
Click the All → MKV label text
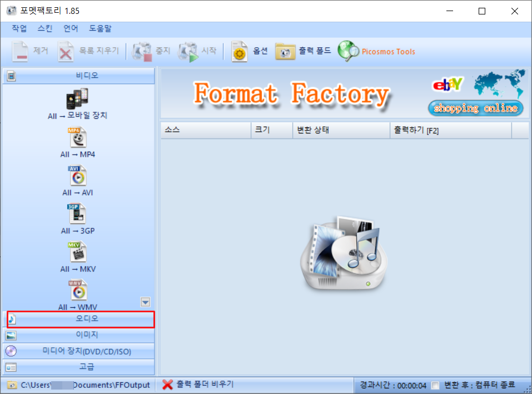[78, 269]
